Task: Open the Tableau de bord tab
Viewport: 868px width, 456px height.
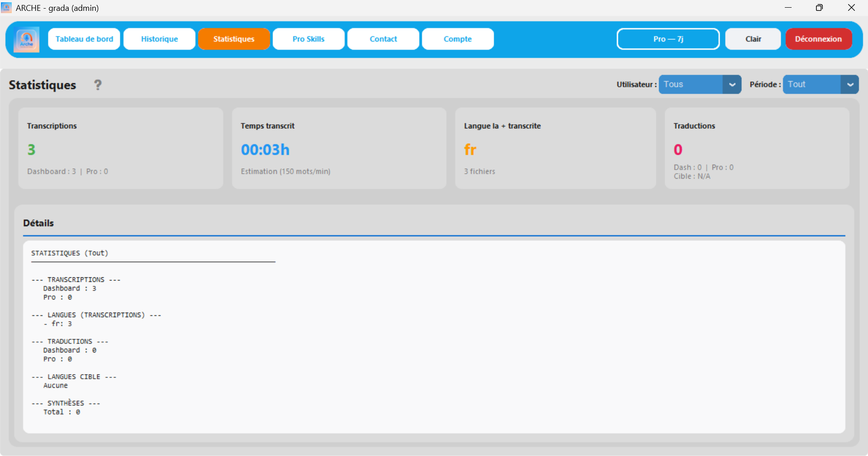Action: [x=84, y=39]
